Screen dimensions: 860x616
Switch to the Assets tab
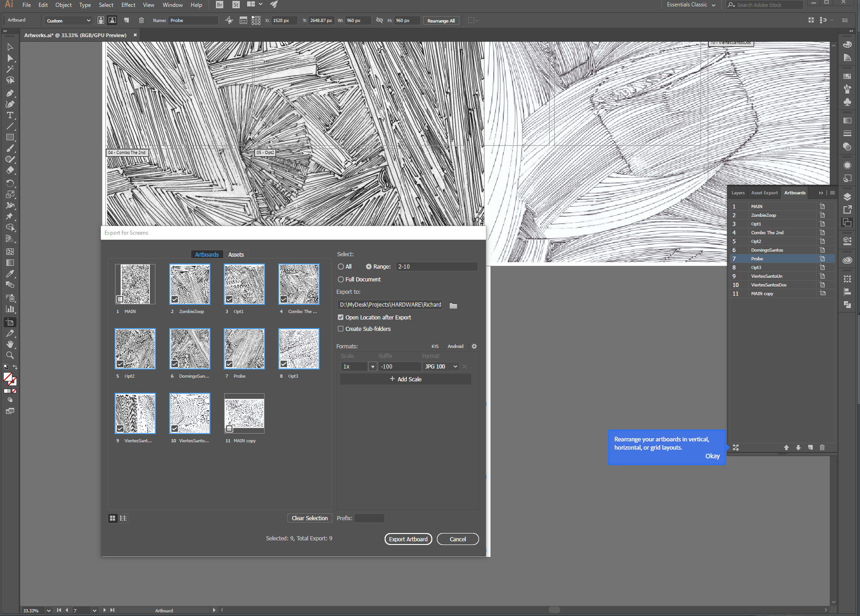(236, 254)
